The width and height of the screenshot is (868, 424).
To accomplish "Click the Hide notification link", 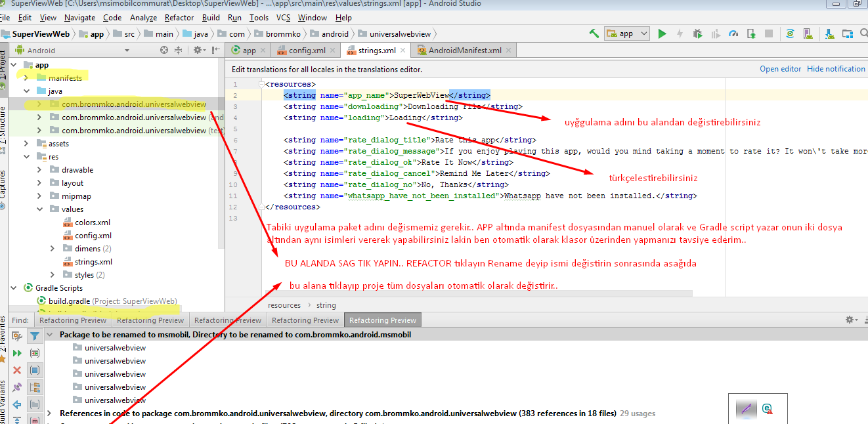I will coord(836,69).
